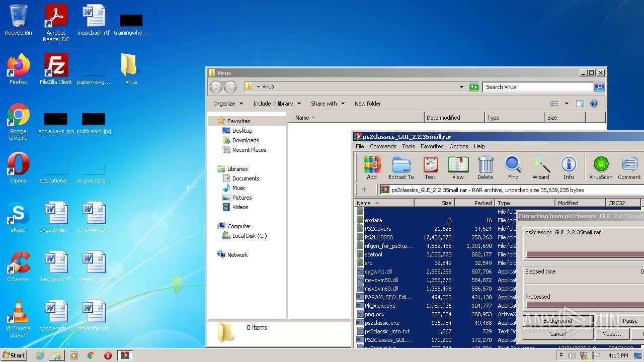Viewport: 644px width, 362px height.
Task: Expand the Share with dropdown
Action: [x=328, y=104]
